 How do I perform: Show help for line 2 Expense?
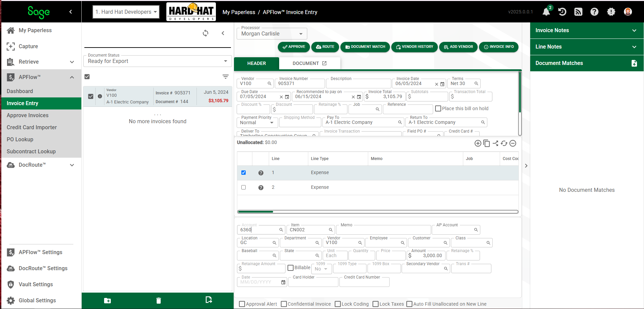[261, 187]
